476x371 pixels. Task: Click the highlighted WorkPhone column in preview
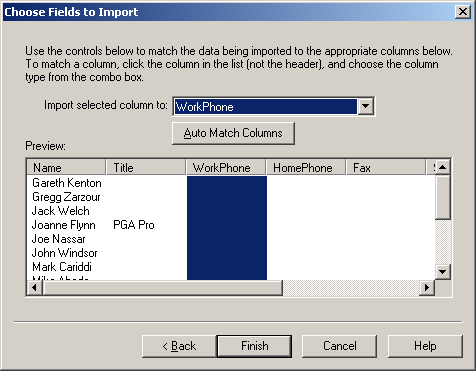click(227, 228)
